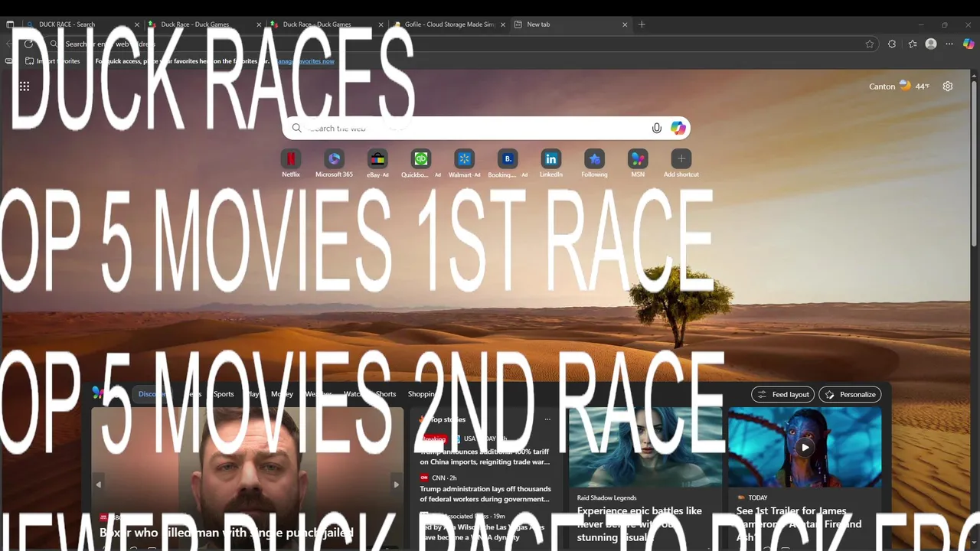
Task: Open the Booking.com shortcut
Action: coord(508,163)
